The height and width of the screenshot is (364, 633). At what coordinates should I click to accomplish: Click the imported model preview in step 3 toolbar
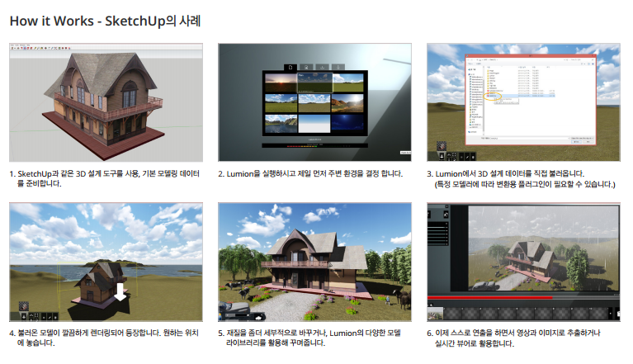coord(442,146)
